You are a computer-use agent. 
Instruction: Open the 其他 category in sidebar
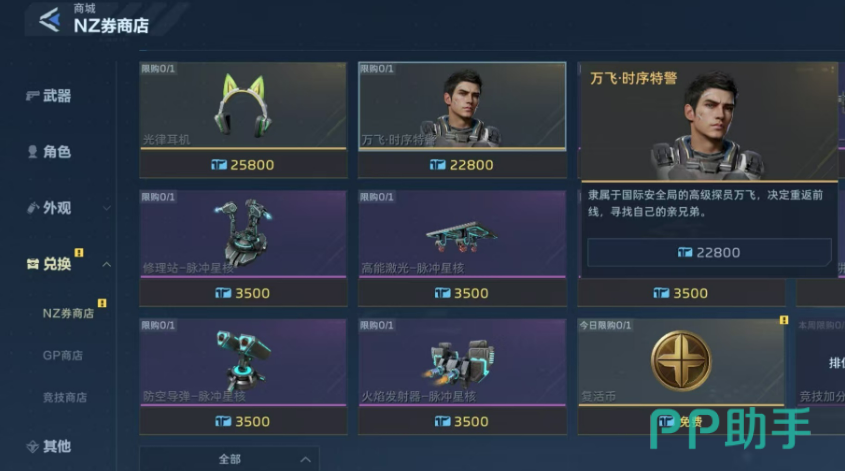(49, 446)
